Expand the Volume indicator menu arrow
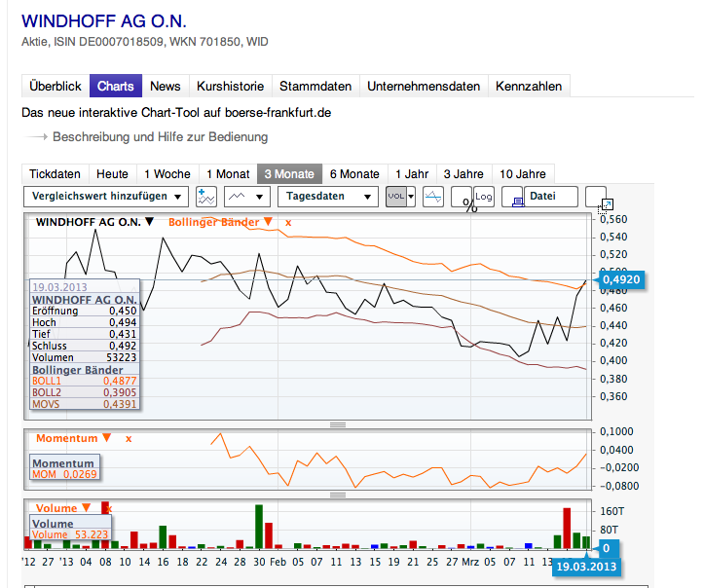This screenshot has width=704, height=588. [x=87, y=507]
